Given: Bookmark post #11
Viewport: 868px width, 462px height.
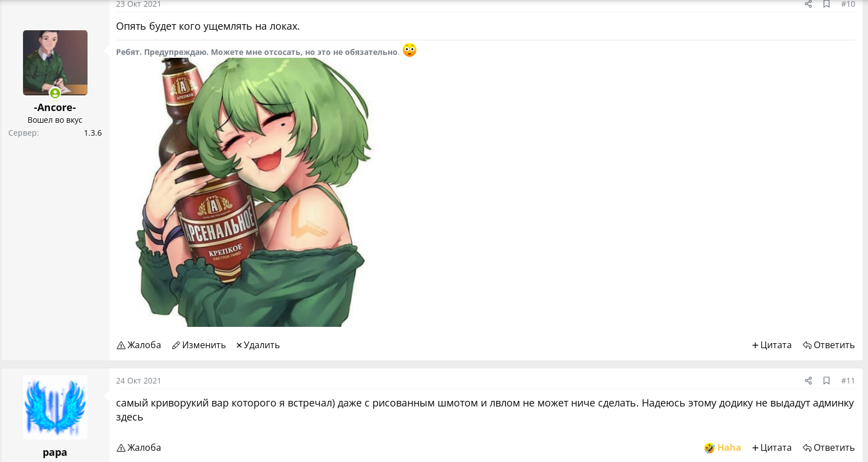Looking at the screenshot, I should [x=826, y=381].
